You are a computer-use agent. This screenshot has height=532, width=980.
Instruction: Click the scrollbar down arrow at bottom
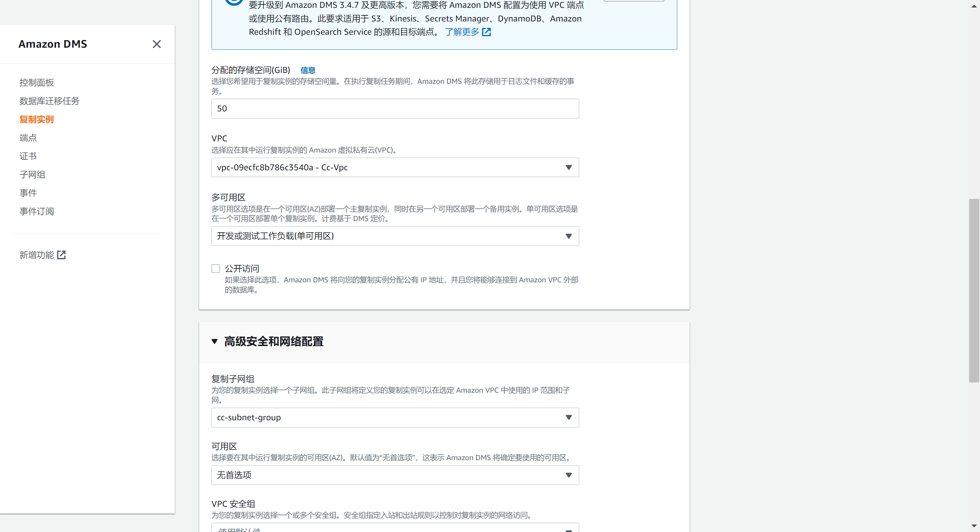coord(974,526)
